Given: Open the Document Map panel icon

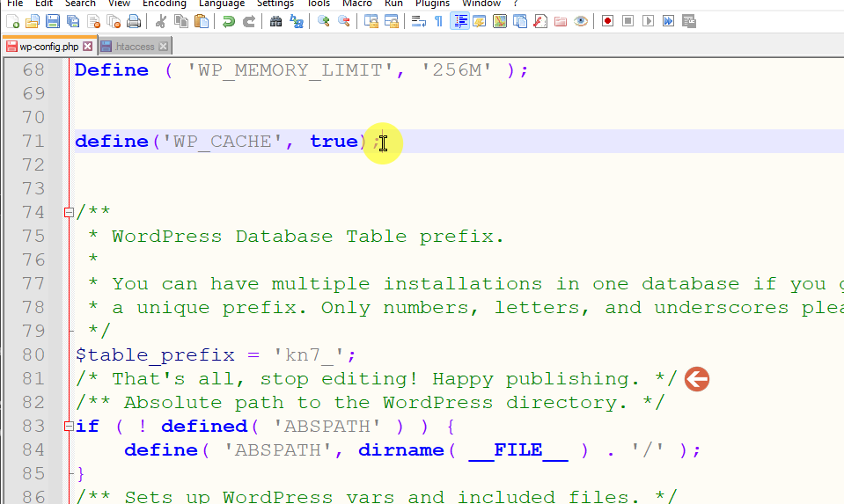Looking at the screenshot, I should point(500,21).
